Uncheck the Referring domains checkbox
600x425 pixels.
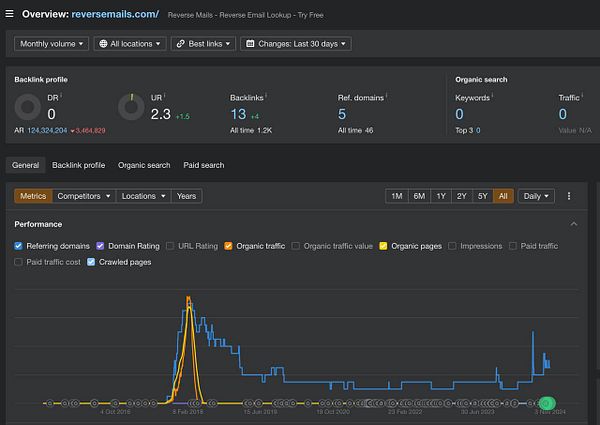click(19, 246)
